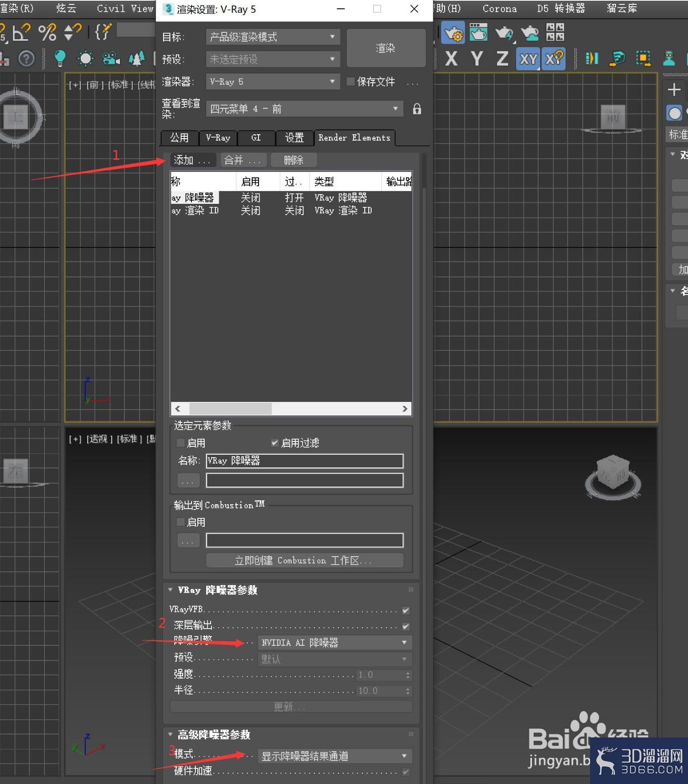Image resolution: width=688 pixels, height=784 pixels.
Task: Click the Render Production teapot lightning icon
Action: point(504,33)
